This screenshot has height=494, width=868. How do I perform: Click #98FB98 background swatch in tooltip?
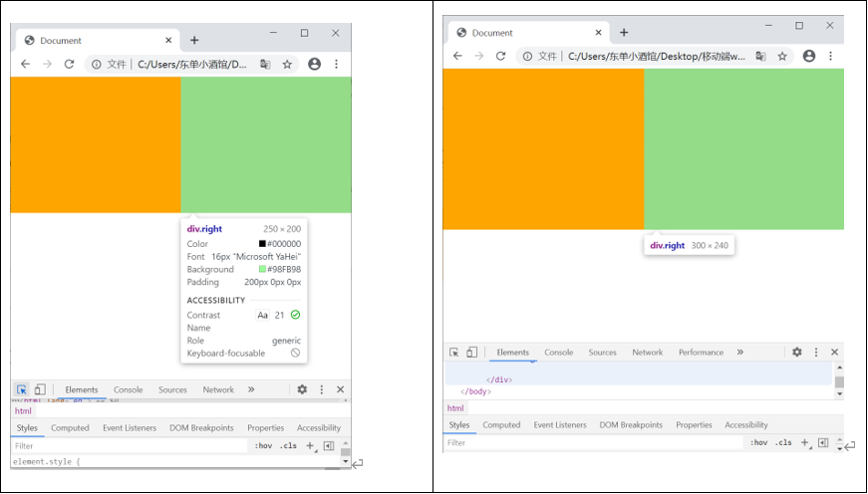(x=262, y=269)
